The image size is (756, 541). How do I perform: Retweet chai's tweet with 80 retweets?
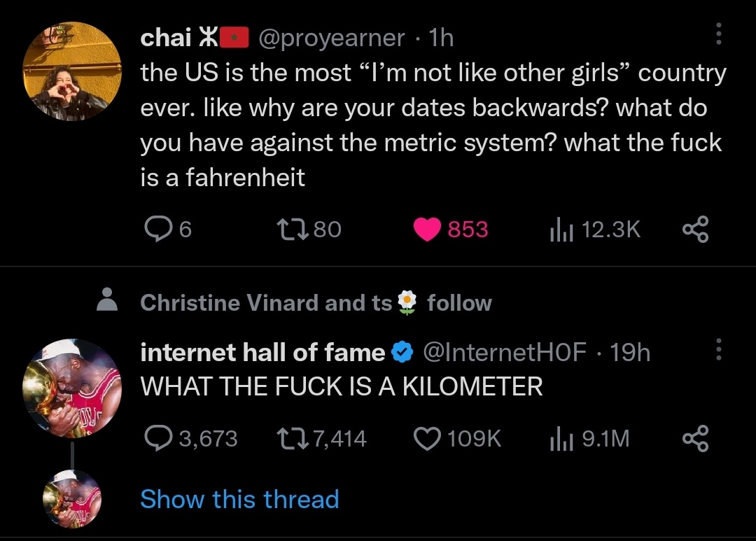[293, 229]
